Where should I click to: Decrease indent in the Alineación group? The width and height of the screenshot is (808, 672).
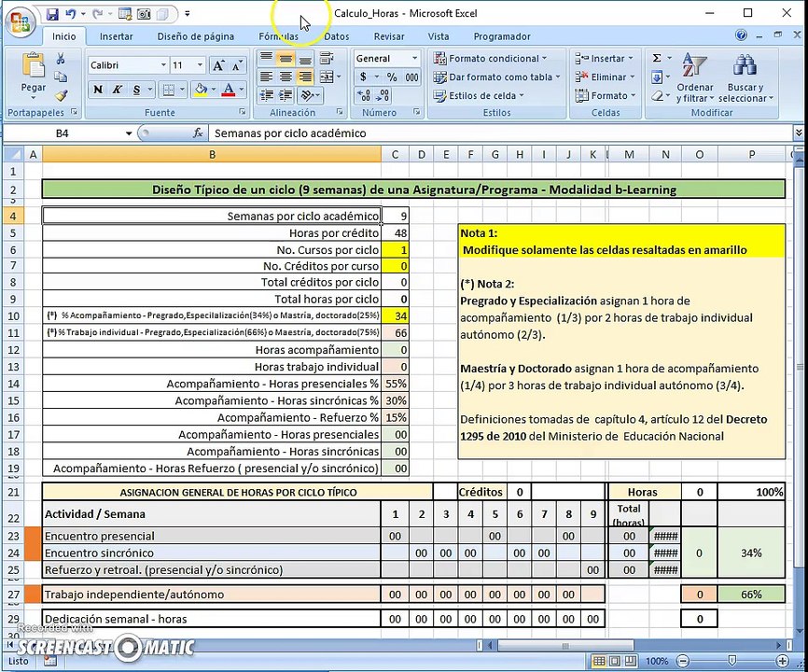[267, 95]
